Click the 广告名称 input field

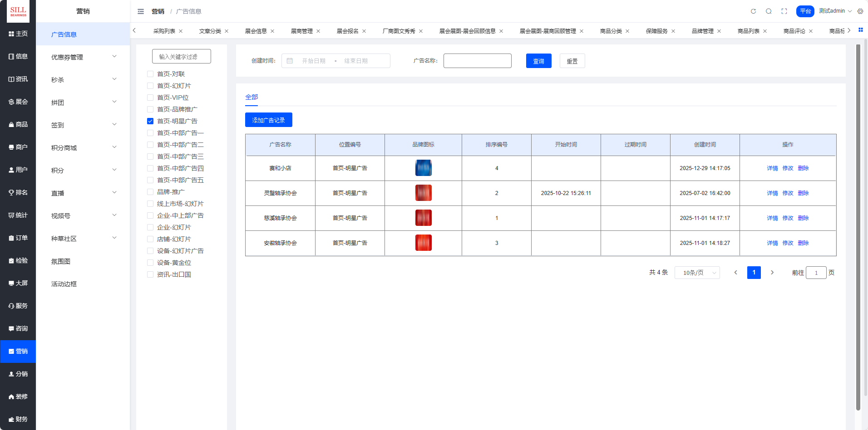click(477, 61)
